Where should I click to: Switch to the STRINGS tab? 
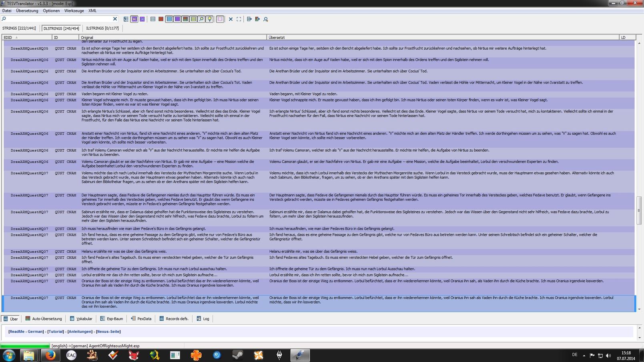click(19, 28)
